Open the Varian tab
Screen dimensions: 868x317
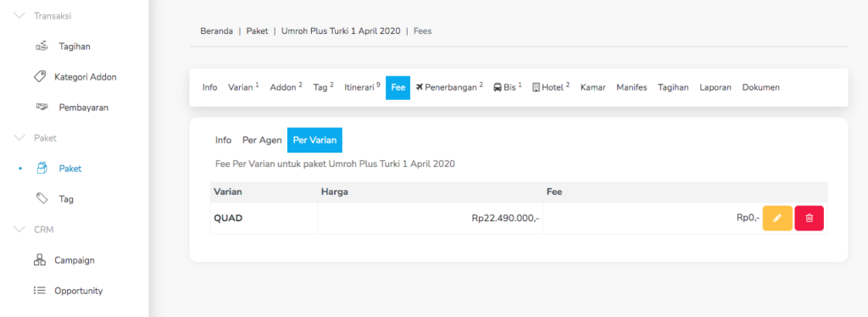coord(243,87)
